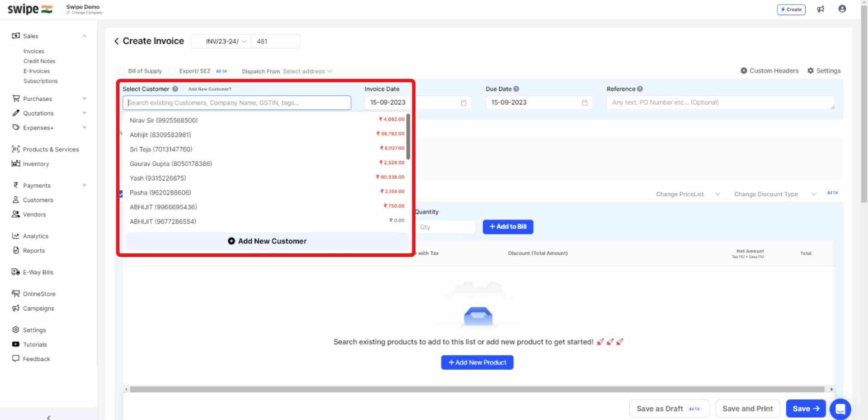Click the help icon beside Reference
The image size is (868, 420).
[640, 89]
